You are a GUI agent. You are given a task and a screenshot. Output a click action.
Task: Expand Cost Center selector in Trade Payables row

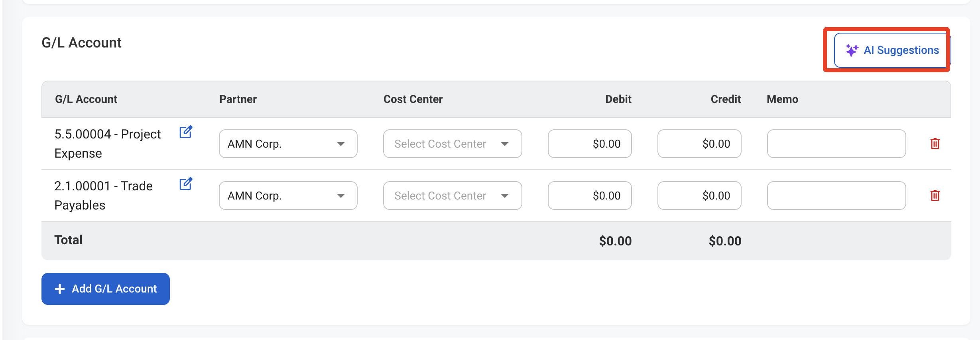coord(453,196)
